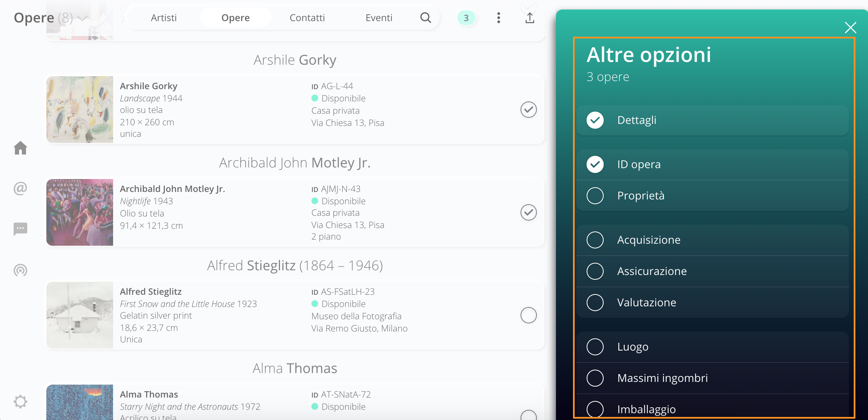Click the Archibald John Motley Jr. heading

point(295,163)
